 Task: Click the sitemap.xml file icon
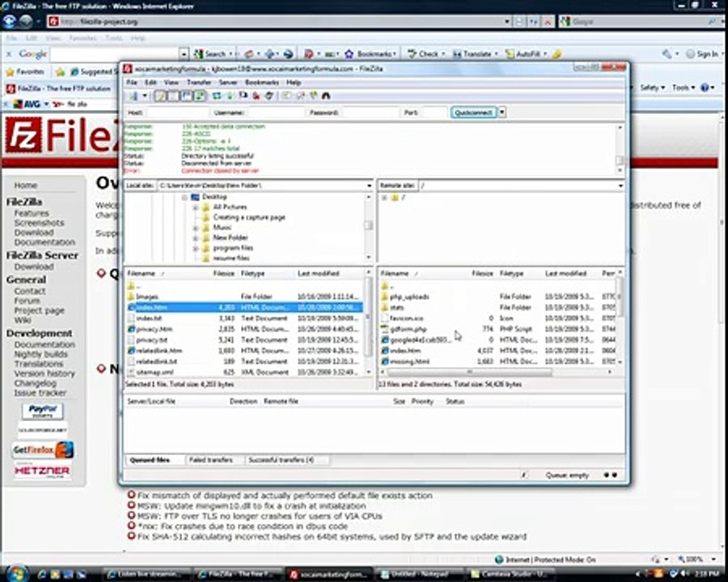click(131, 372)
